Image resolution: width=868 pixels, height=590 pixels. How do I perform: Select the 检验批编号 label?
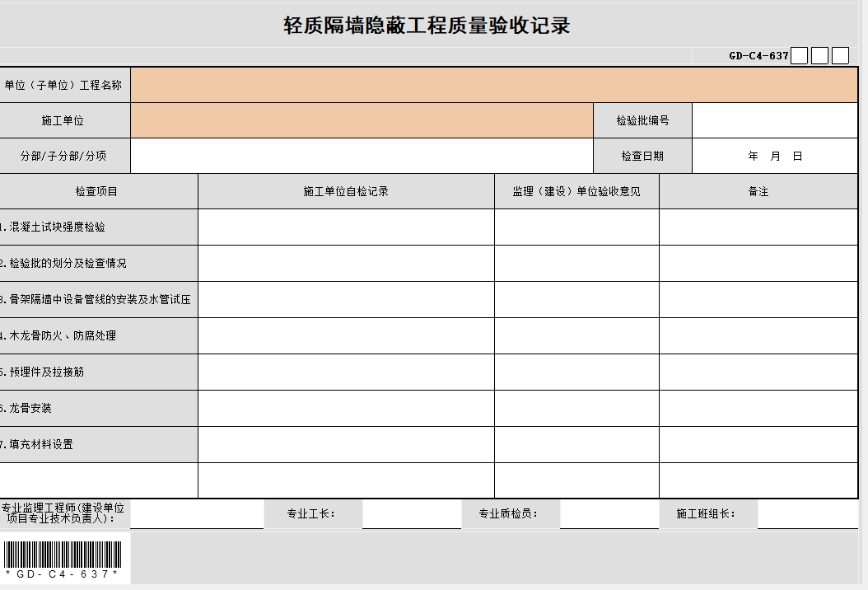click(x=642, y=120)
